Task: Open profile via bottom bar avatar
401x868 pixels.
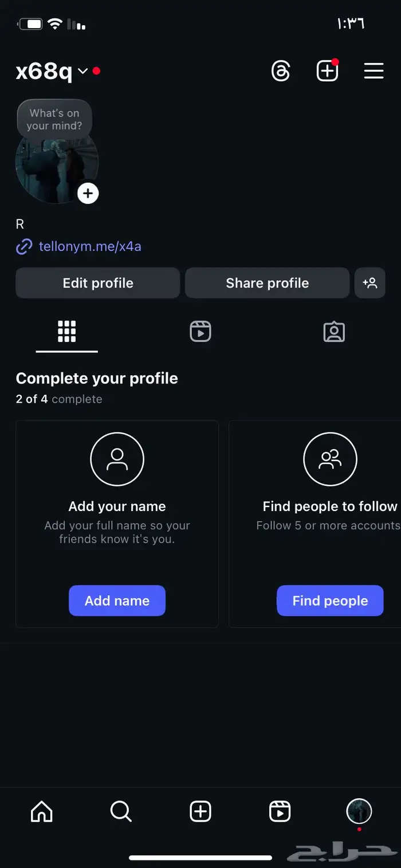Action: pos(359,811)
